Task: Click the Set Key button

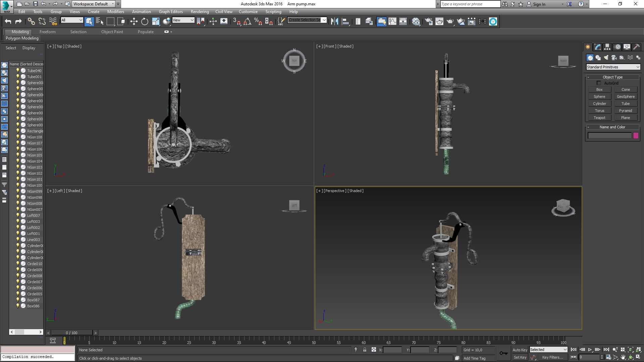Action: tap(520, 357)
